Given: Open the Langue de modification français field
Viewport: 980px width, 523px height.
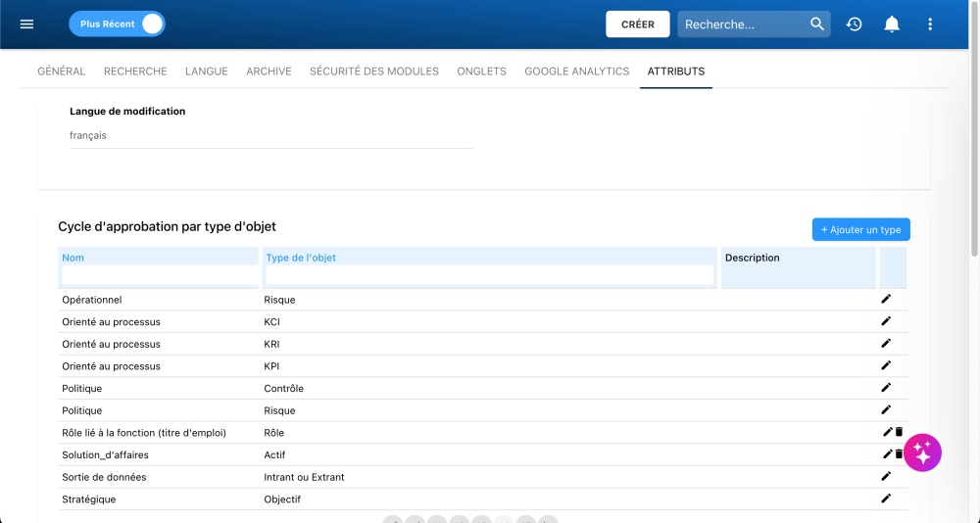Looking at the screenshot, I should click(x=270, y=135).
